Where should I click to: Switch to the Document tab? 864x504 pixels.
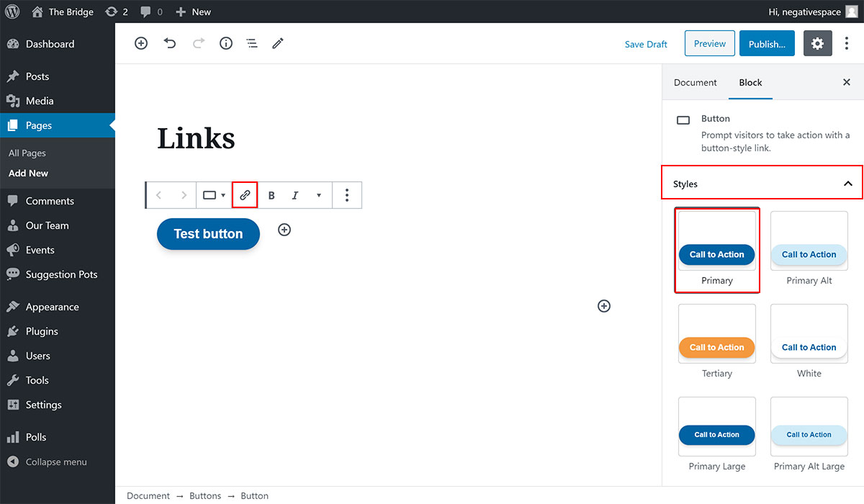[695, 82]
